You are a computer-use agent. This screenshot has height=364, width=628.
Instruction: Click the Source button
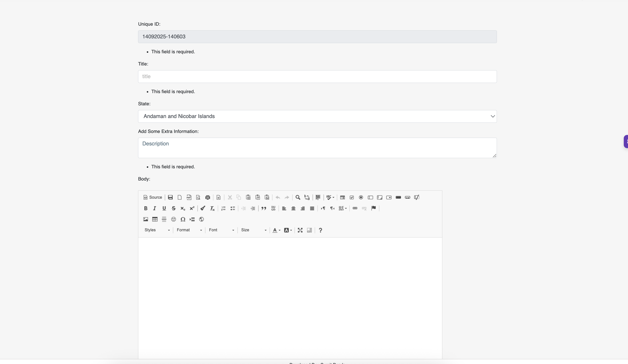(x=153, y=197)
